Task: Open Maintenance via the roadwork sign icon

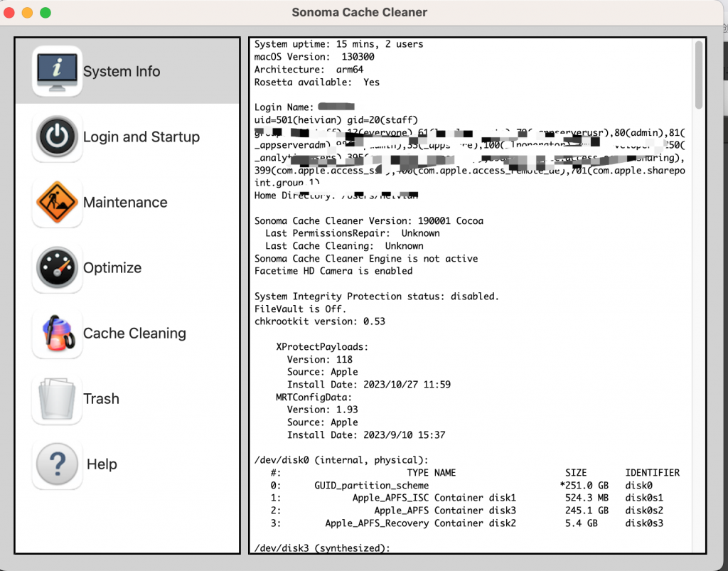Action: (57, 202)
